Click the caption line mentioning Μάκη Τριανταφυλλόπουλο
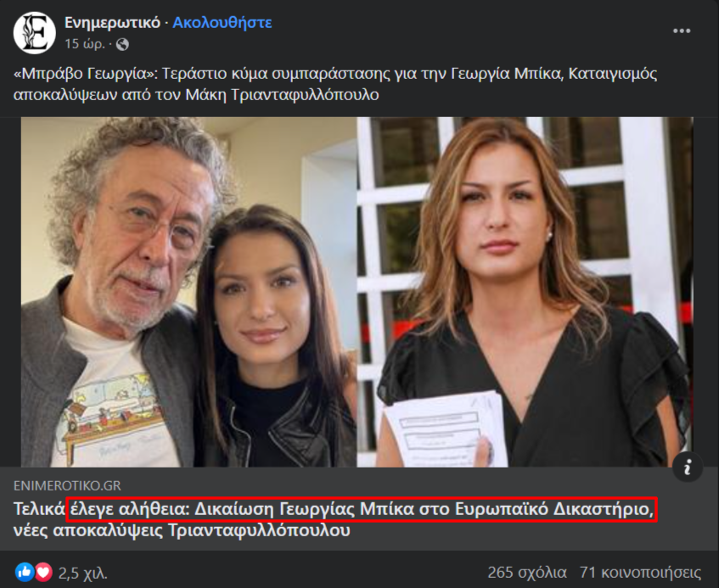 196,95
